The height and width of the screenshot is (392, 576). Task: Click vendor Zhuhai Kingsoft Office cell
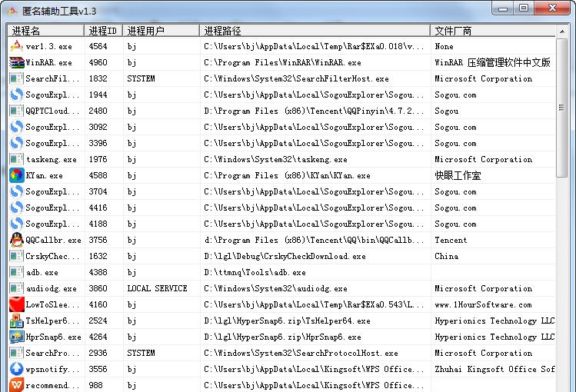coord(494,369)
